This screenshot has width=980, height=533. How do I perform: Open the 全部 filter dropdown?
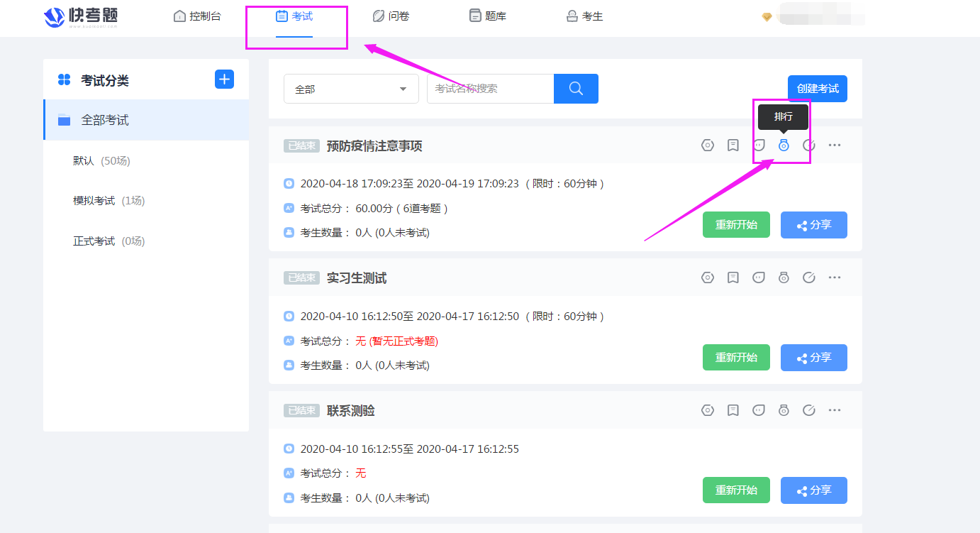351,89
